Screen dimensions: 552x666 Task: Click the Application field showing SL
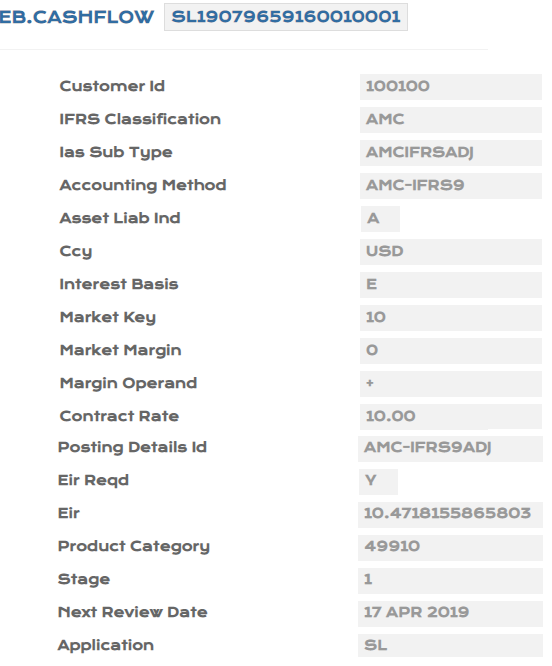pyautogui.click(x=450, y=646)
